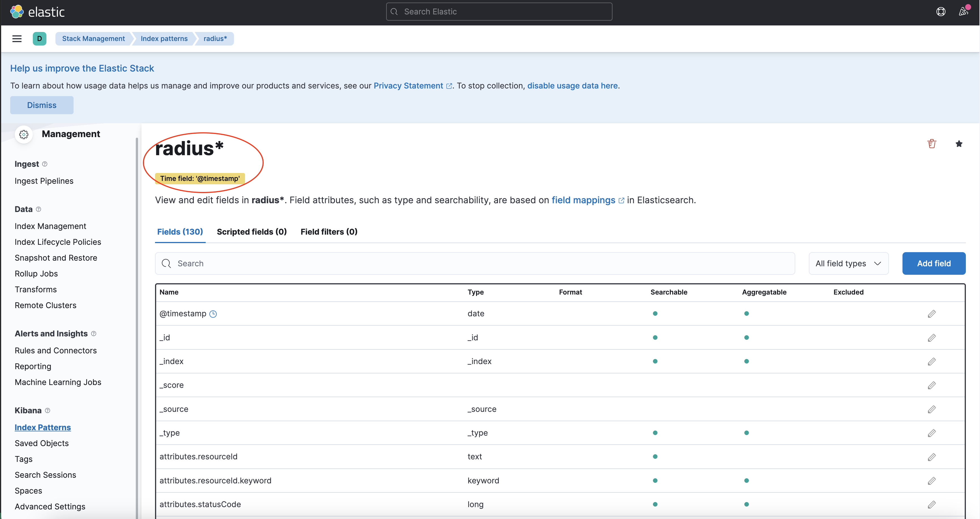
Task: Open Remote Clusters in sidebar
Action: click(46, 305)
